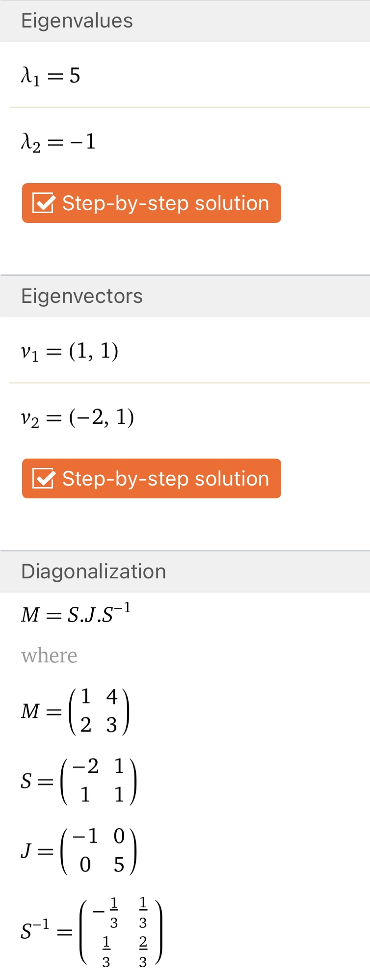Click the checkmark icon in the Eigenvalues step-by-step button
This screenshot has height=980, width=370.
[43, 203]
